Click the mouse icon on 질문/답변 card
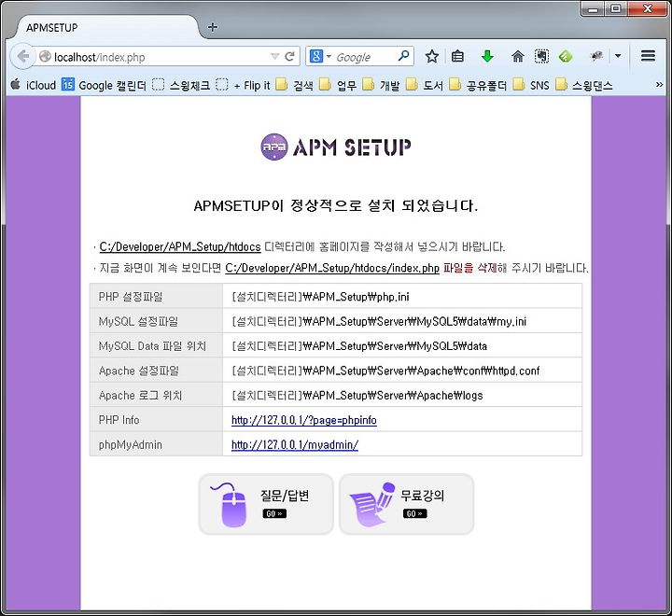The width and height of the screenshot is (672, 616). pos(231,505)
